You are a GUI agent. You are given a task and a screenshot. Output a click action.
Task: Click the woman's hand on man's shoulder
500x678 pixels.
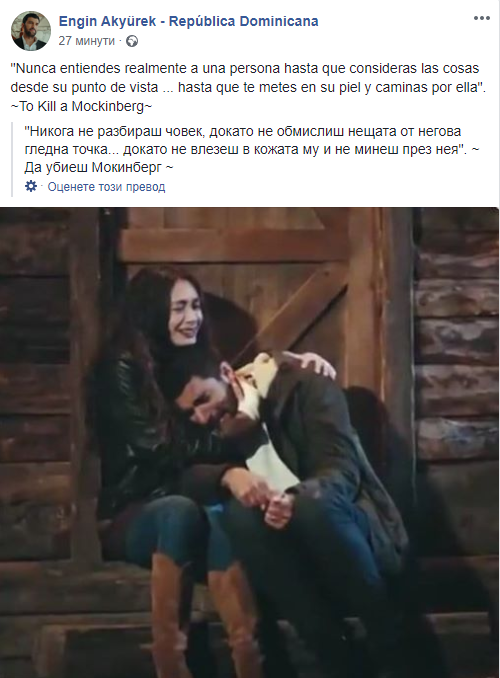[317, 365]
